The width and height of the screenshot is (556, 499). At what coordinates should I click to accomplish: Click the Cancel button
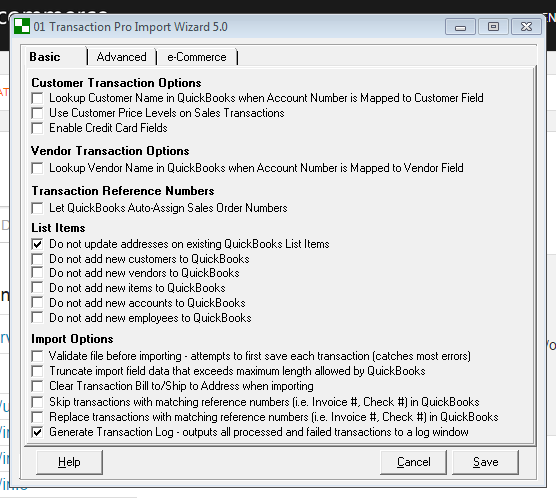coord(413,462)
